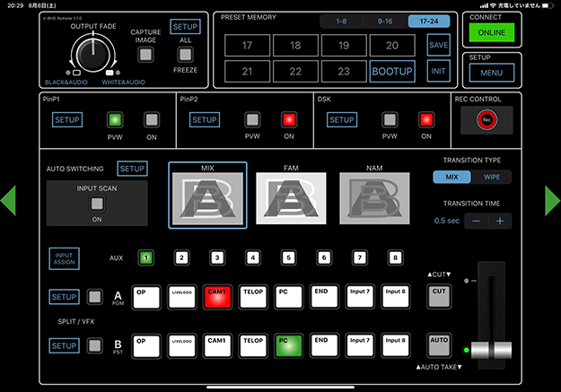Turn off DSK ON button
The height and width of the screenshot is (392, 561).
coord(426,119)
